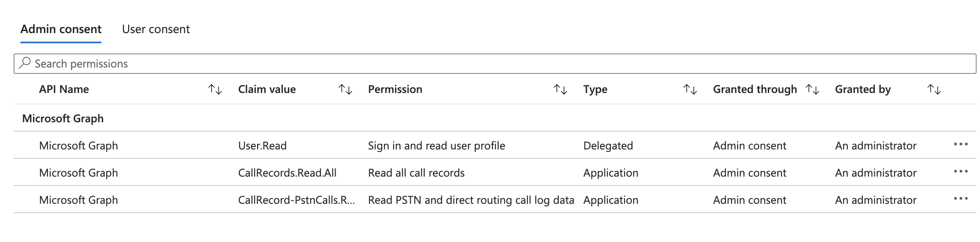
Task: Open more options for CallRecords.Read.All row
Action: click(x=960, y=172)
